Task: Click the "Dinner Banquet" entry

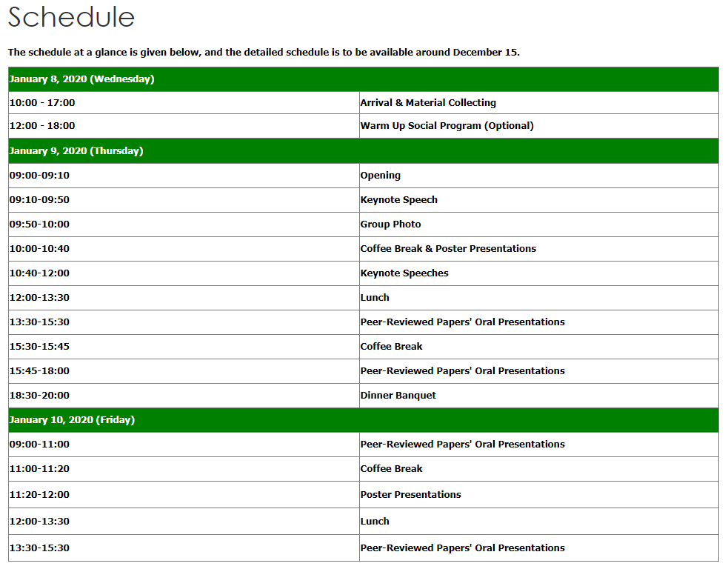Action: (x=398, y=396)
